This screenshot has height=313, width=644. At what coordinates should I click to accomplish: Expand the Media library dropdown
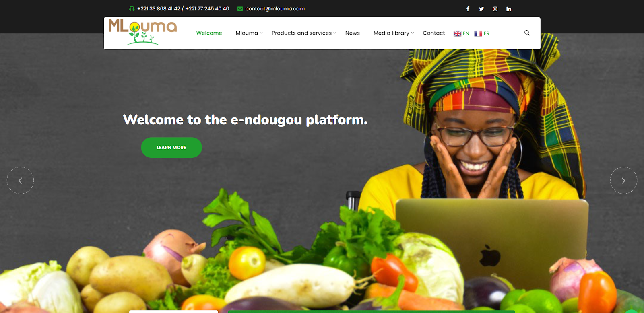[x=394, y=33]
